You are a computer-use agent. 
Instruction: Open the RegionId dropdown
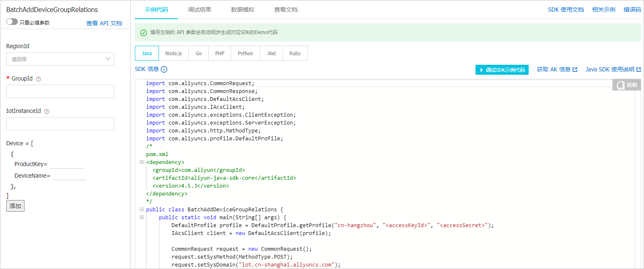coord(60,59)
